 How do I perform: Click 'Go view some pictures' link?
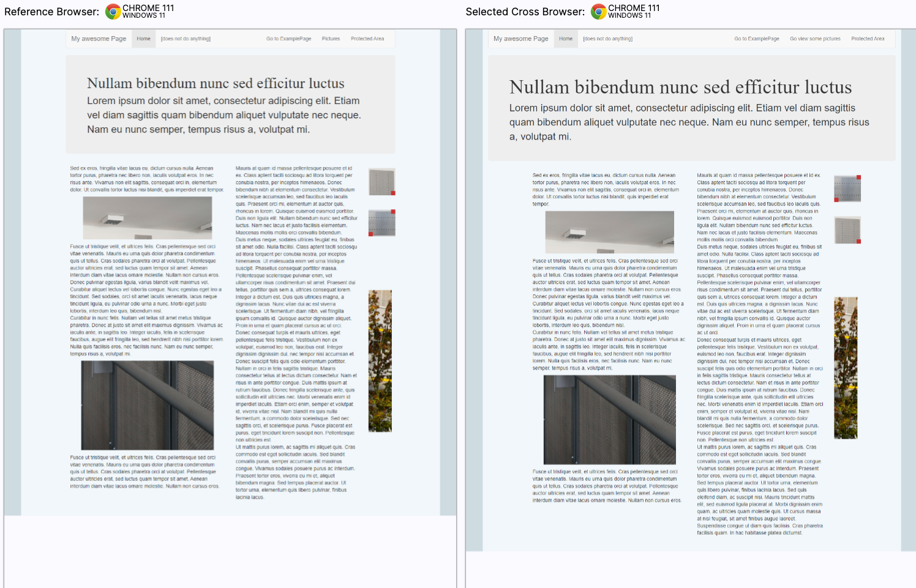click(x=815, y=39)
